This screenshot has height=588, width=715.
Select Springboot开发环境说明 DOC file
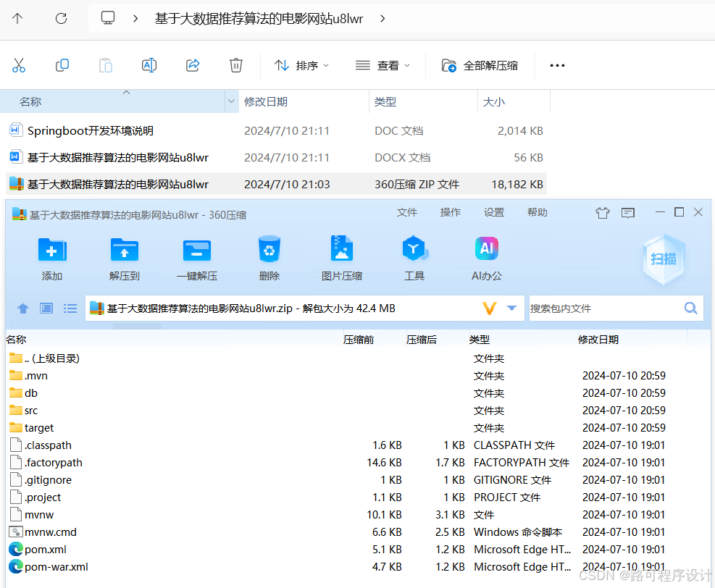276,131
